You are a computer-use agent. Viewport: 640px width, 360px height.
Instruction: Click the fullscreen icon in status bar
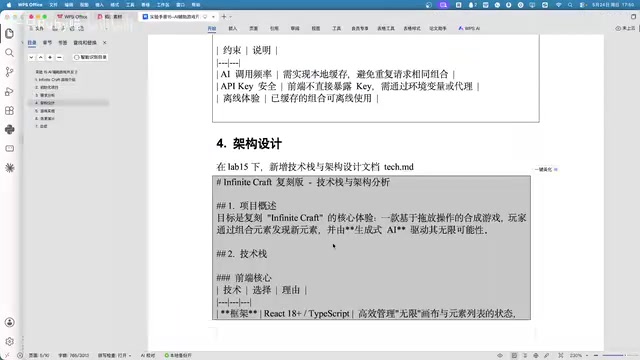[561, 356]
